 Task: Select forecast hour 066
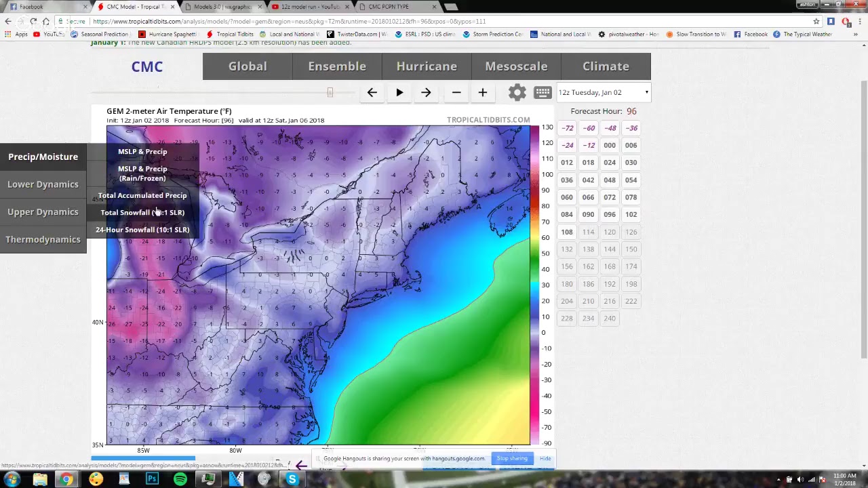click(588, 197)
